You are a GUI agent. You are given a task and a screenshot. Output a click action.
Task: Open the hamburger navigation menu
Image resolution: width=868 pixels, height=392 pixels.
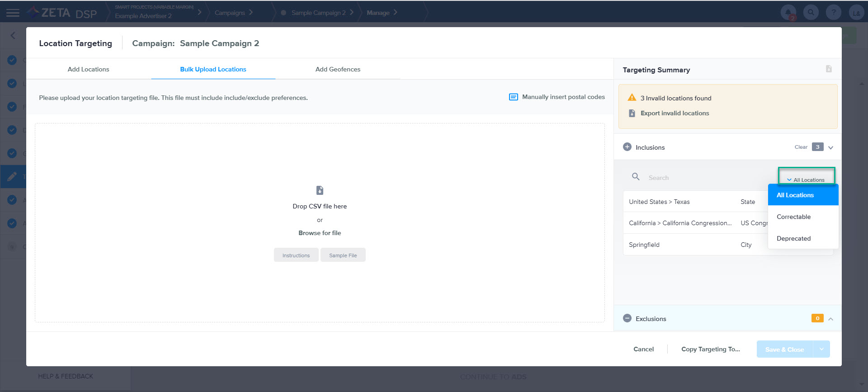pyautogui.click(x=13, y=13)
